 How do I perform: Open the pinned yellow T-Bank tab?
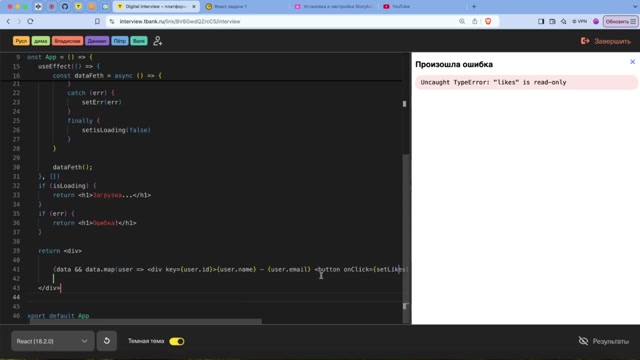click(78, 7)
